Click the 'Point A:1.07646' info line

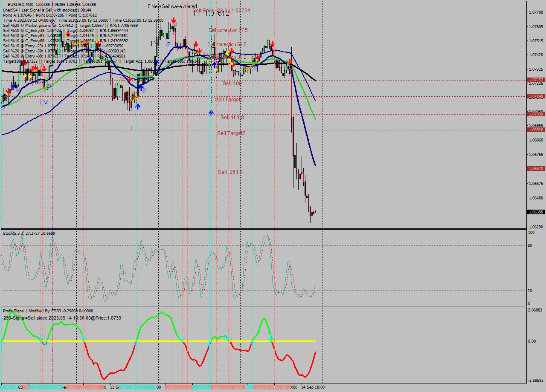(50, 15)
